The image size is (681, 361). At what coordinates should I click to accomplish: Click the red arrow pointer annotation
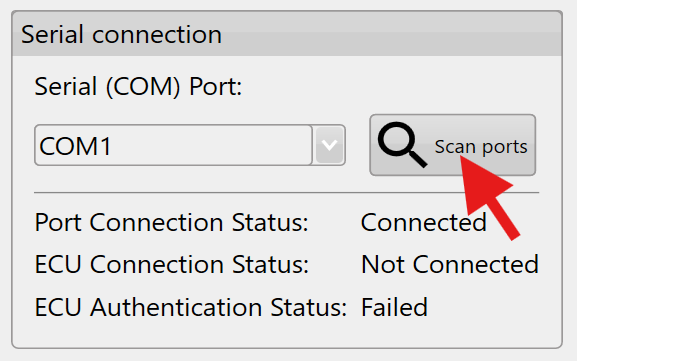(x=489, y=195)
